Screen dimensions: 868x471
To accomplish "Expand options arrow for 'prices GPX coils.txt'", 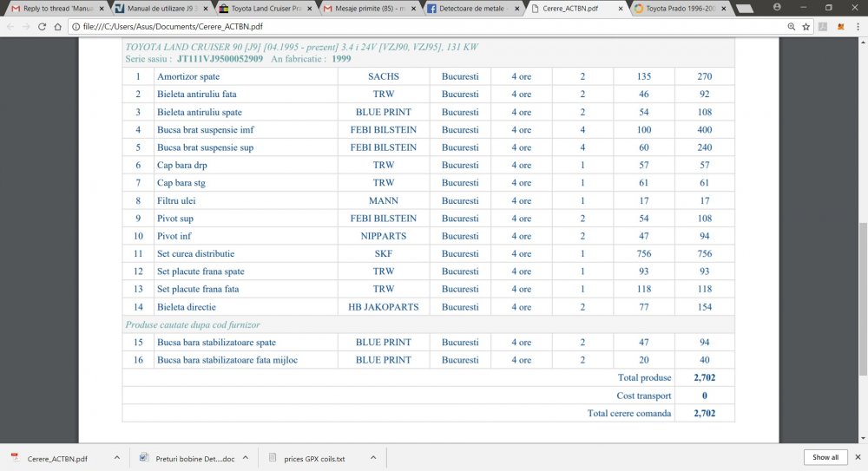I will pos(373,458).
